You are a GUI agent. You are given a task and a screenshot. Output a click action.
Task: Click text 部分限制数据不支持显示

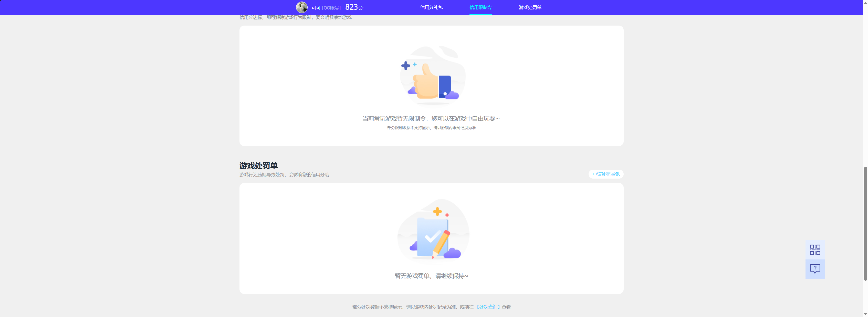[x=409, y=128]
